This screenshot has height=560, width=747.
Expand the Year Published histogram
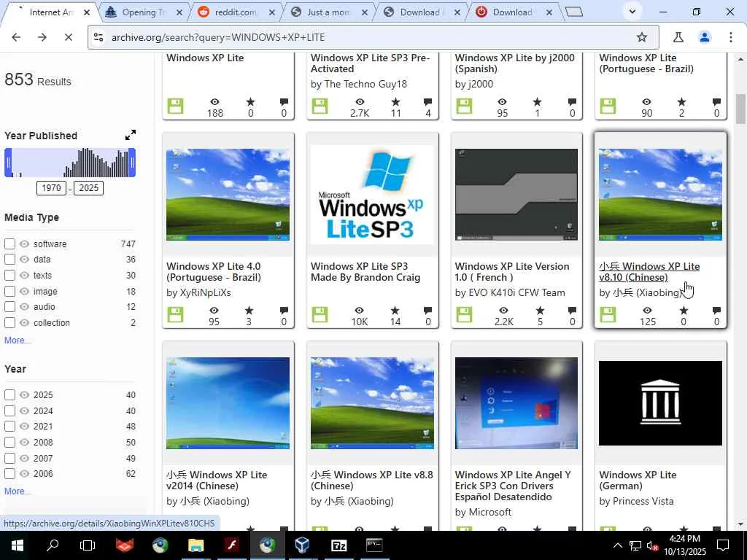(130, 135)
